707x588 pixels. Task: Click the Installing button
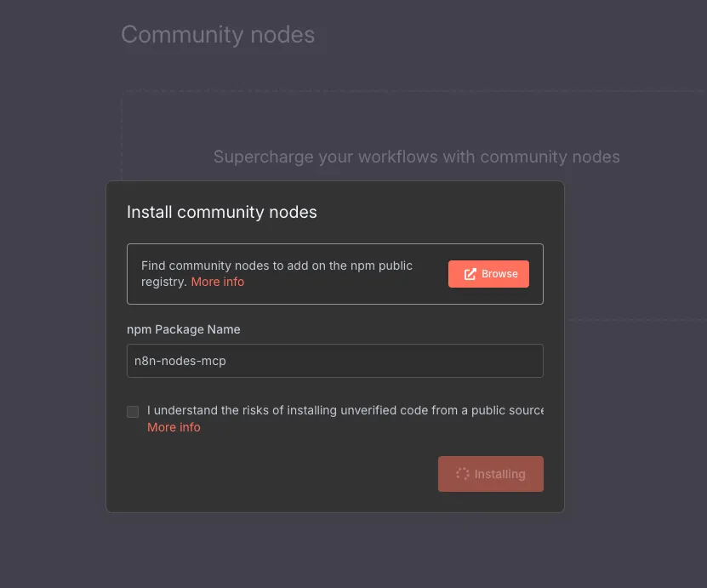click(491, 474)
